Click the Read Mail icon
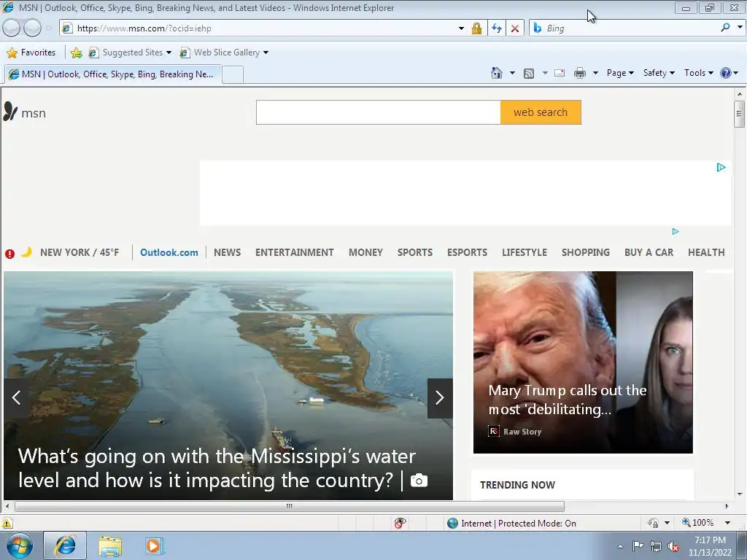This screenshot has height=560, width=747. tap(560, 73)
